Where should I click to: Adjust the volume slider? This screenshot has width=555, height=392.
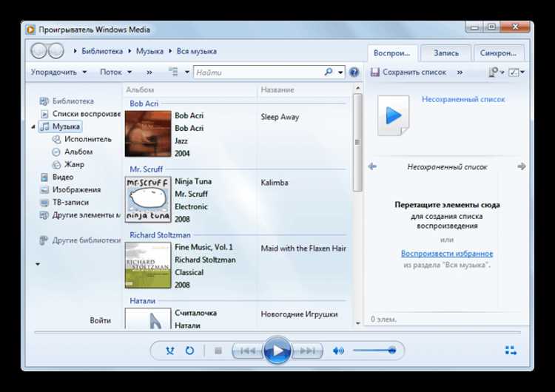click(375, 351)
